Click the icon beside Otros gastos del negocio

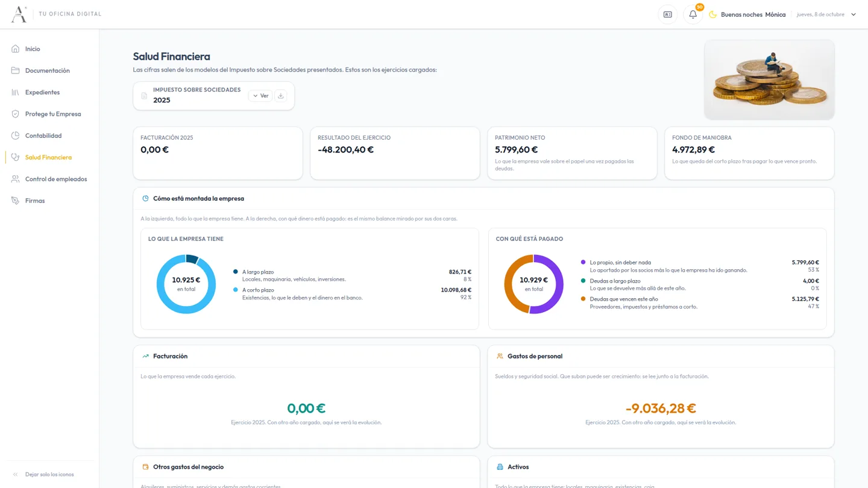tap(145, 467)
